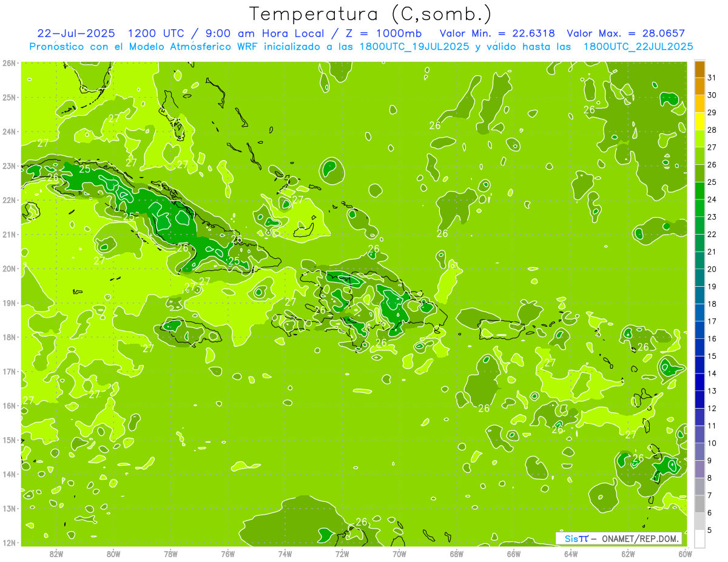This screenshot has width=728, height=562.
Task: Click the '22N' latitude axis label
Action: (x=9, y=200)
